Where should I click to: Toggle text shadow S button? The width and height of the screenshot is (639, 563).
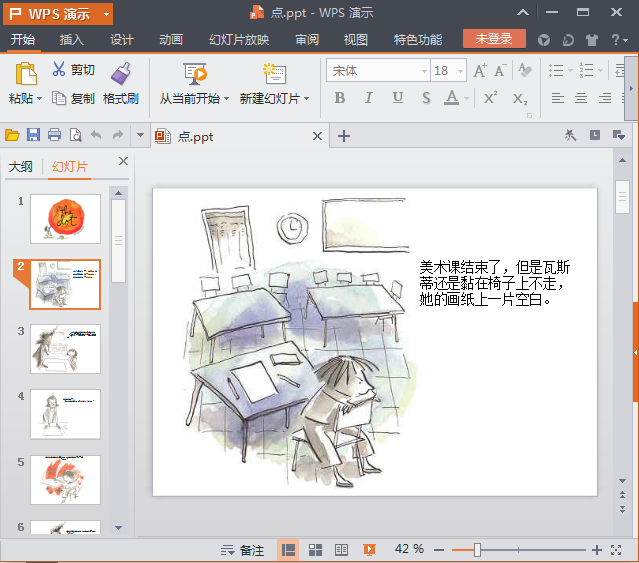[x=426, y=98]
